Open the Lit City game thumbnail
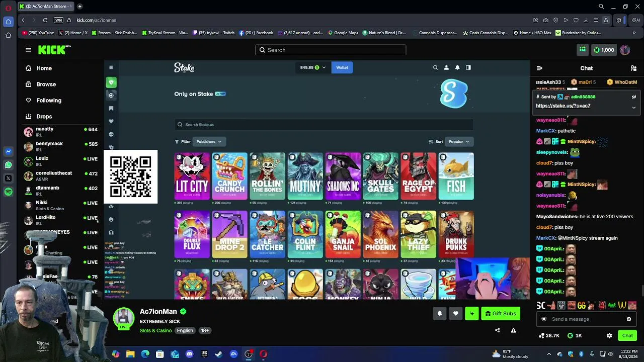The width and height of the screenshot is (644, 362). [192, 176]
